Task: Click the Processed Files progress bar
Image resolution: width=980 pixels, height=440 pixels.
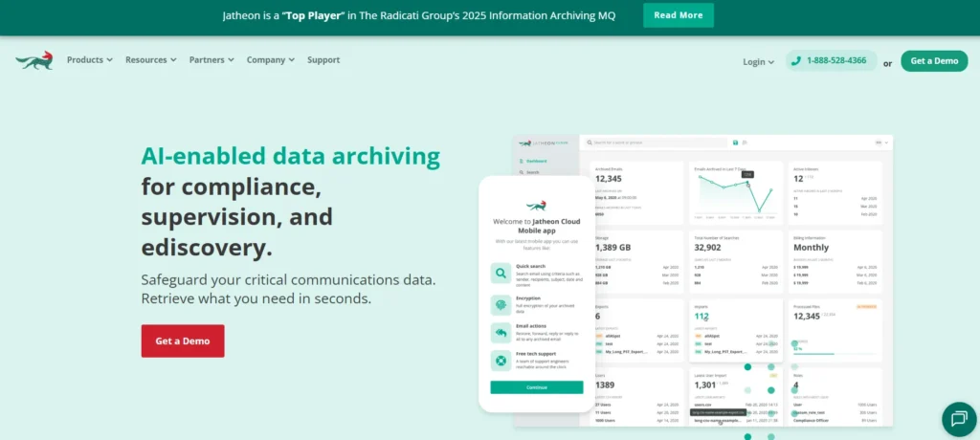Action: [835, 354]
